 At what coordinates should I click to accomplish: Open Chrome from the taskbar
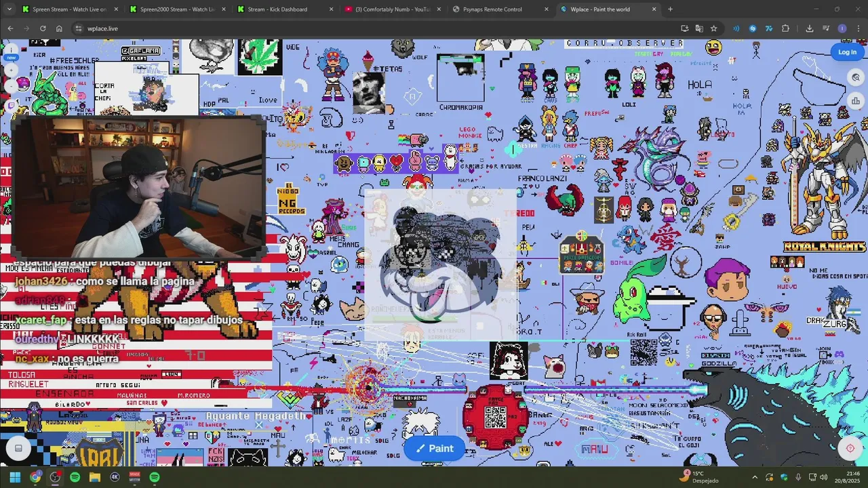click(x=35, y=477)
